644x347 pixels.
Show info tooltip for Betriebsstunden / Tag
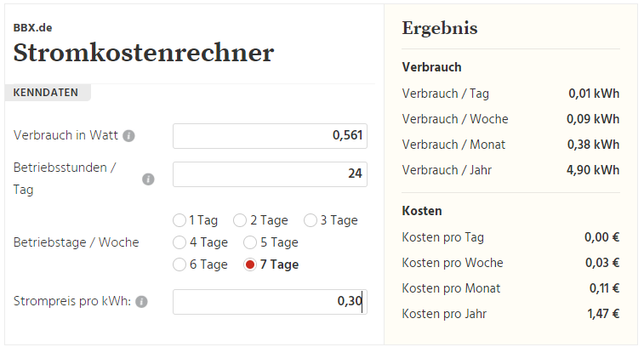[x=148, y=179]
